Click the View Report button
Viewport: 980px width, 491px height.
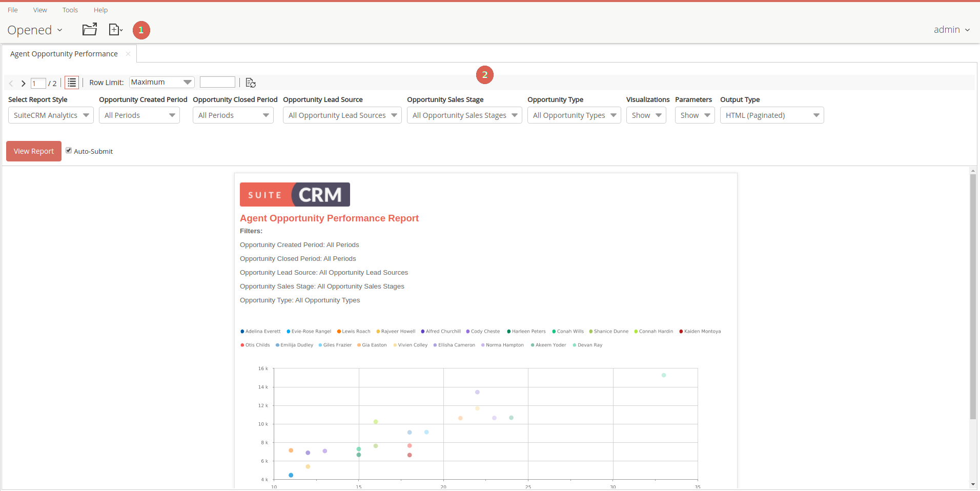click(x=34, y=151)
